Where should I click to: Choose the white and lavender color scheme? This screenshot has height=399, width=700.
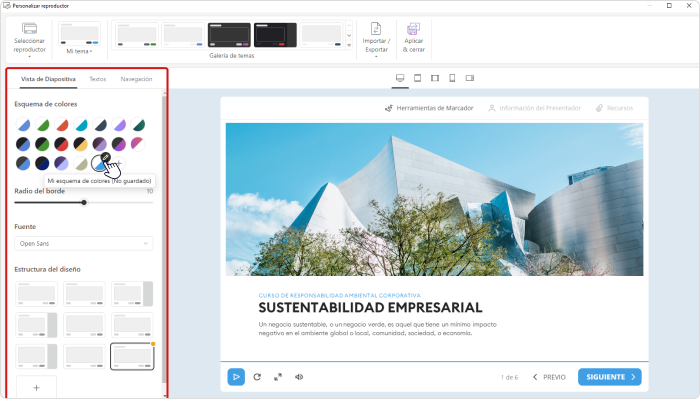click(119, 125)
